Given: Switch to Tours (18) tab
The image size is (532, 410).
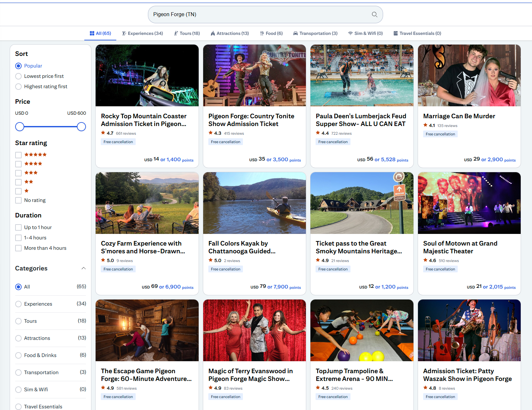Looking at the screenshot, I should click(x=187, y=33).
